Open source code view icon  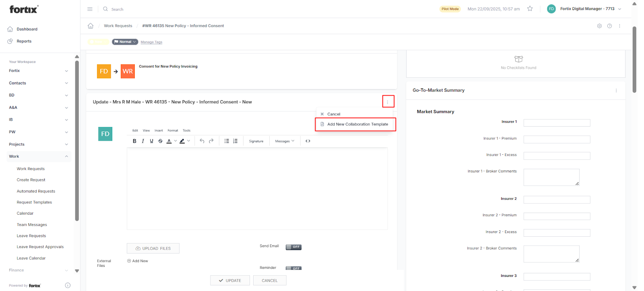(x=308, y=141)
